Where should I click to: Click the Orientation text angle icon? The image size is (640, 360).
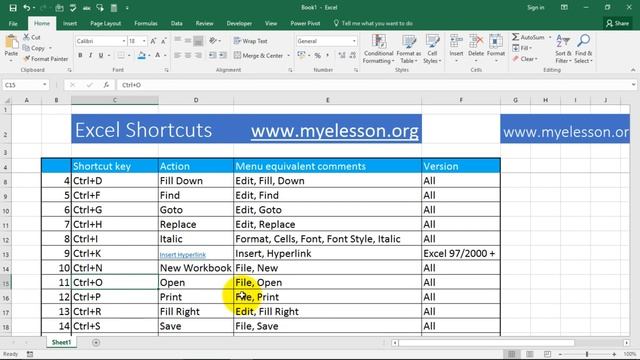[213, 40]
